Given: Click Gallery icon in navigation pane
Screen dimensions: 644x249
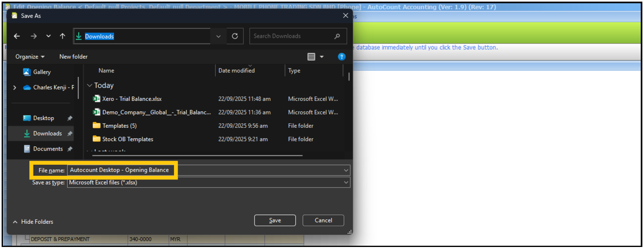Looking at the screenshot, I should pos(27,72).
